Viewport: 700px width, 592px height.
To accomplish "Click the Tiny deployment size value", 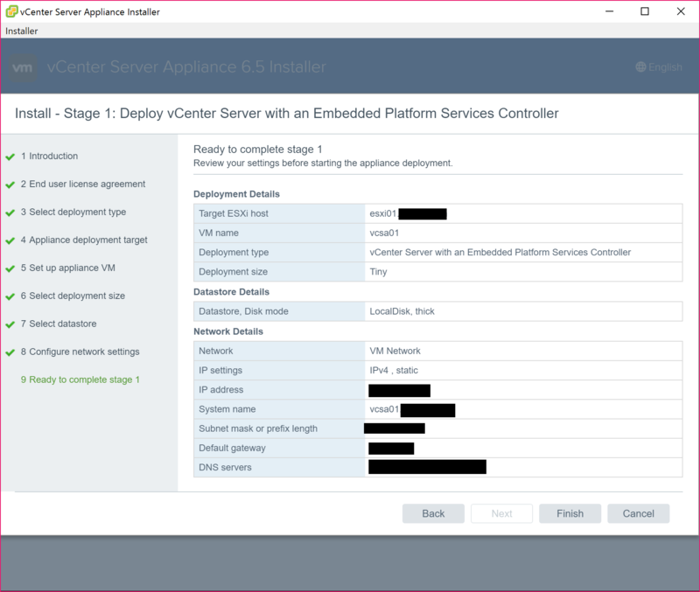I will click(378, 272).
